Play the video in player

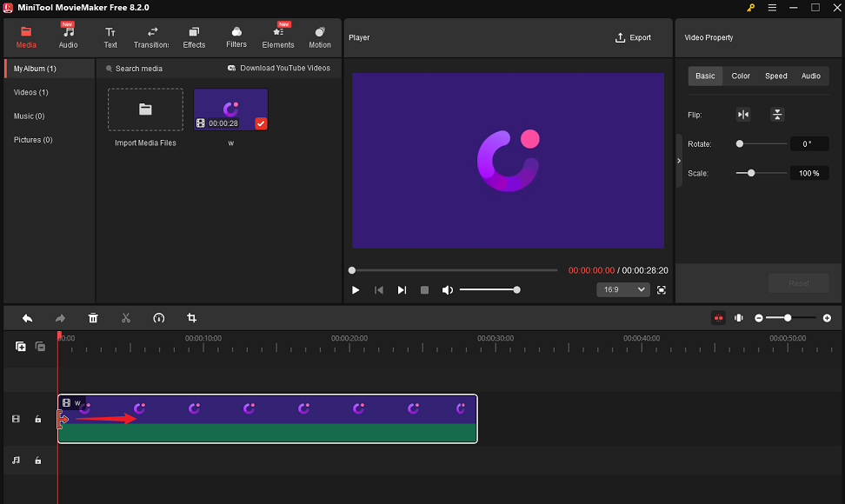click(x=356, y=289)
